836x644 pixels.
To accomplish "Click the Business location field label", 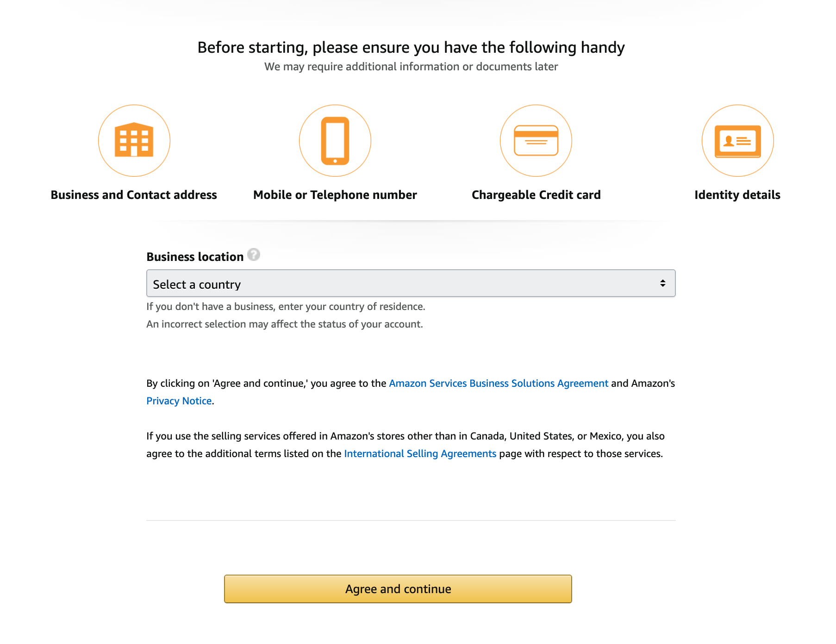I will (x=195, y=256).
